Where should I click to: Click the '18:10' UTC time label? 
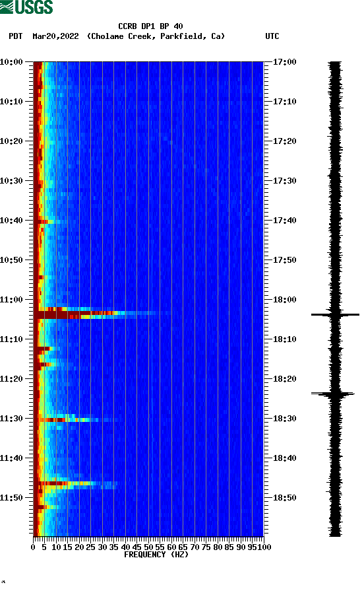(284, 339)
